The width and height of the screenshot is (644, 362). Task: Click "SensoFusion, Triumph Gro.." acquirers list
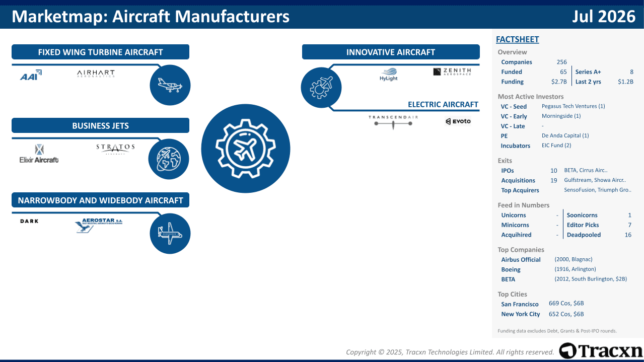coord(598,190)
